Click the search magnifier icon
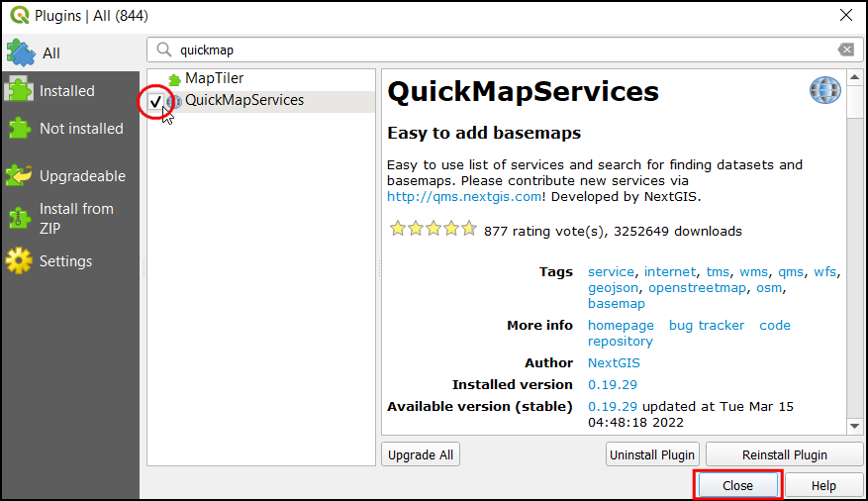The height and width of the screenshot is (501, 868). [x=164, y=50]
